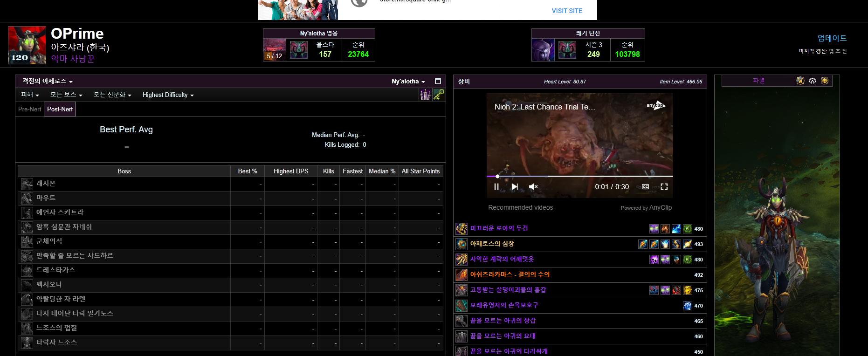Screen dimensions: 868x356
Task: Click the Ny'alotha 순위 value 23764
Action: coord(358,54)
